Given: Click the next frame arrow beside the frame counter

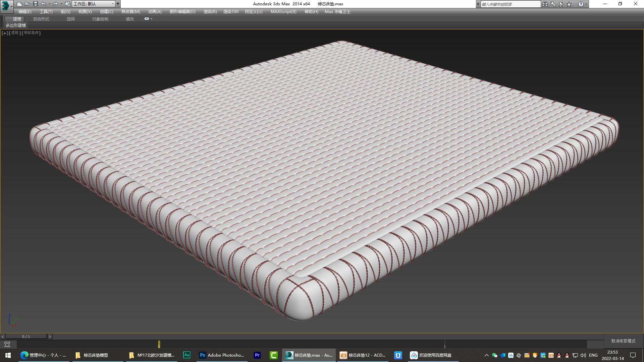Looking at the screenshot, I should pos(50,336).
